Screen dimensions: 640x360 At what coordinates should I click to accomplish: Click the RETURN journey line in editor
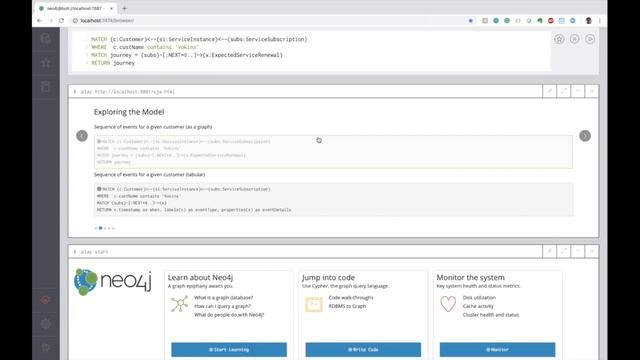(x=113, y=63)
